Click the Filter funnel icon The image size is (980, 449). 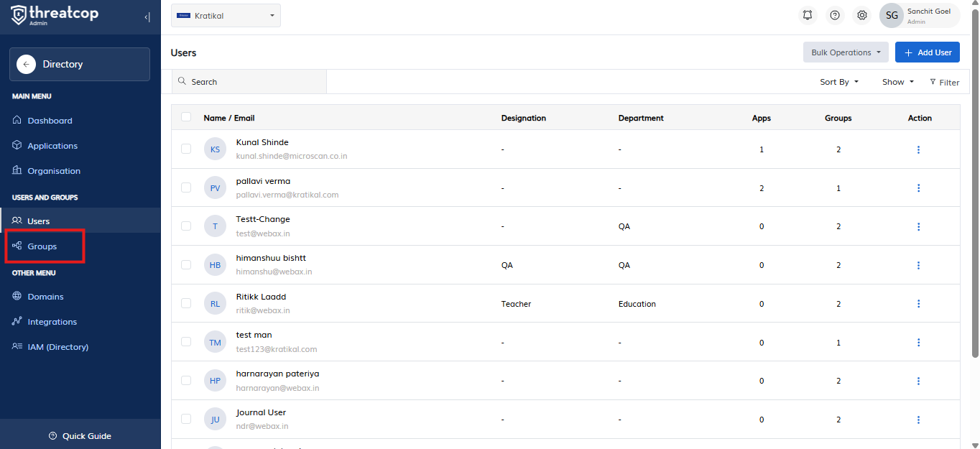(933, 82)
